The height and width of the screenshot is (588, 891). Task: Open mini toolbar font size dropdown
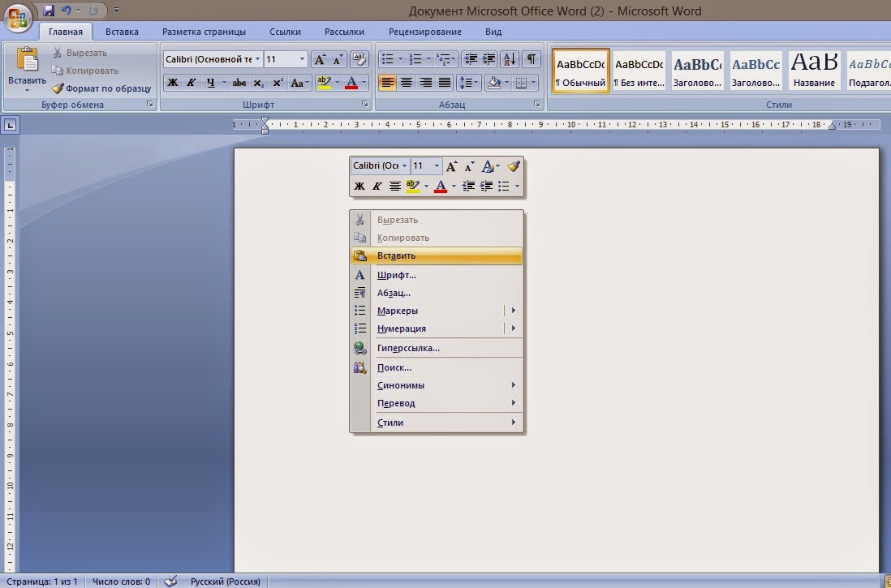tap(437, 166)
